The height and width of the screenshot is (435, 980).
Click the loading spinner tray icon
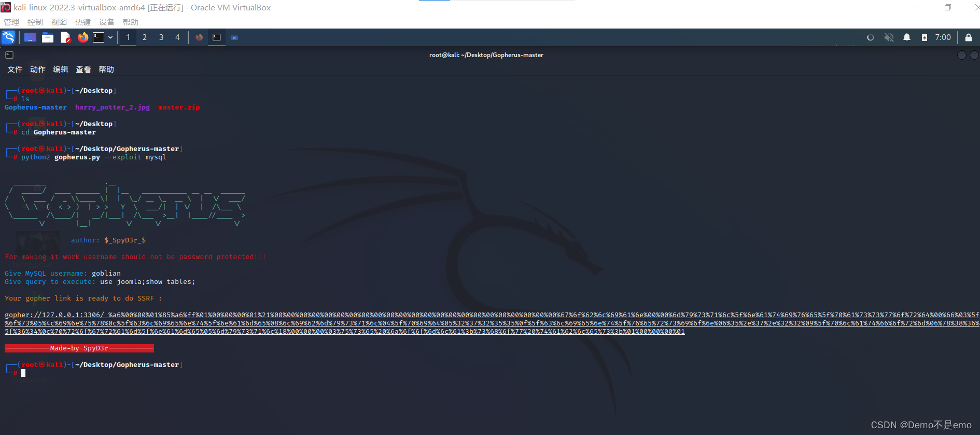[x=871, y=37]
